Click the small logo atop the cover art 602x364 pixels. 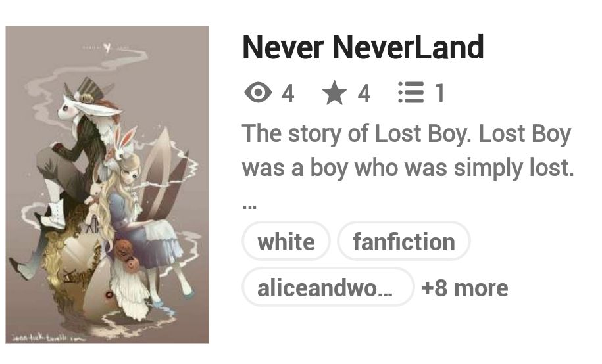(107, 48)
